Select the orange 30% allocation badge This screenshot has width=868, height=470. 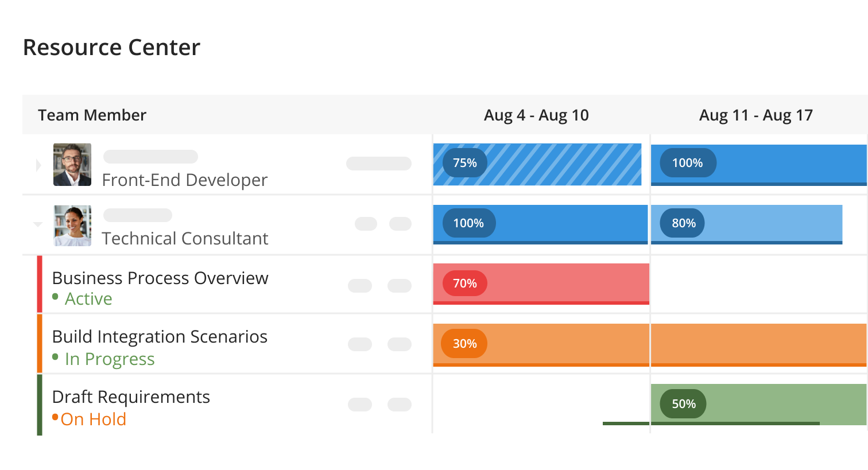pos(464,344)
